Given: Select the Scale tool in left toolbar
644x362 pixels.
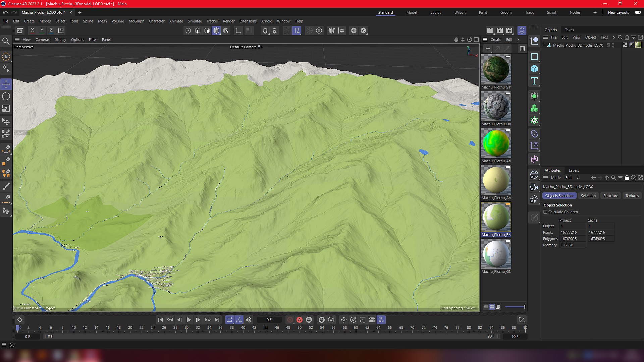Looking at the screenshot, I should pos(6,109).
